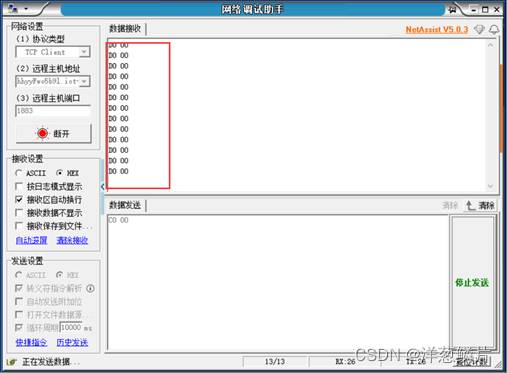Click down arrow of receive area scrollbar
The image size is (507, 373).
(490, 186)
